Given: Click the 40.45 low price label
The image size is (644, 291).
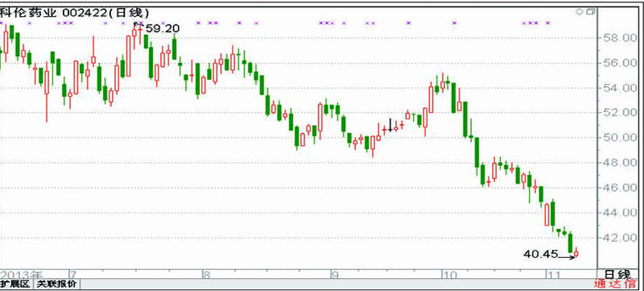Looking at the screenshot, I should 541,255.
